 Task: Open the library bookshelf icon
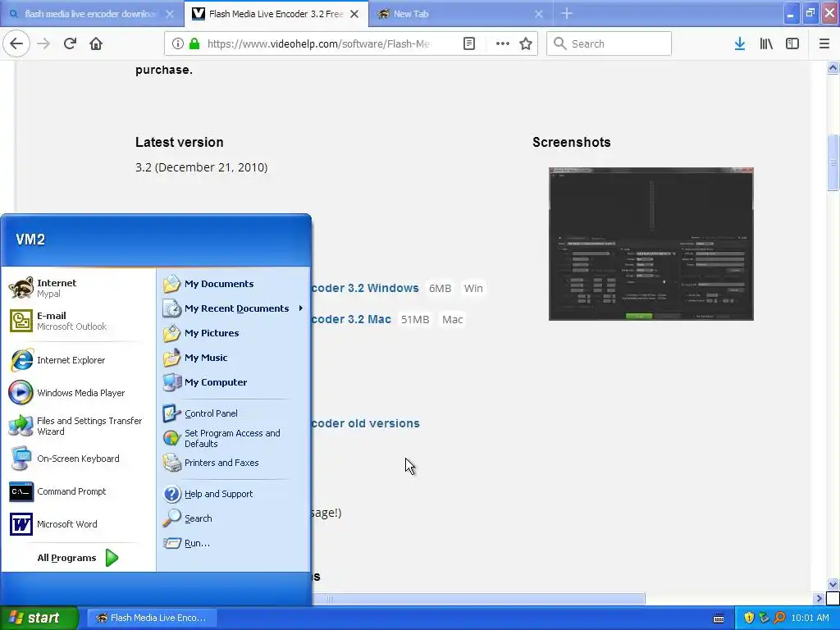click(766, 44)
